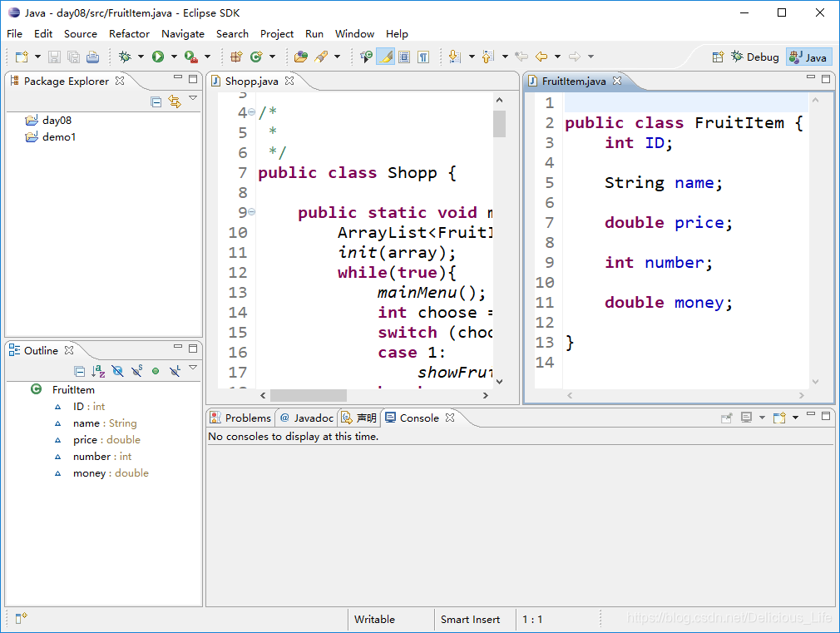Click the Display Selected Console icon
Viewport: 840px width, 633px height.
pyautogui.click(x=746, y=418)
